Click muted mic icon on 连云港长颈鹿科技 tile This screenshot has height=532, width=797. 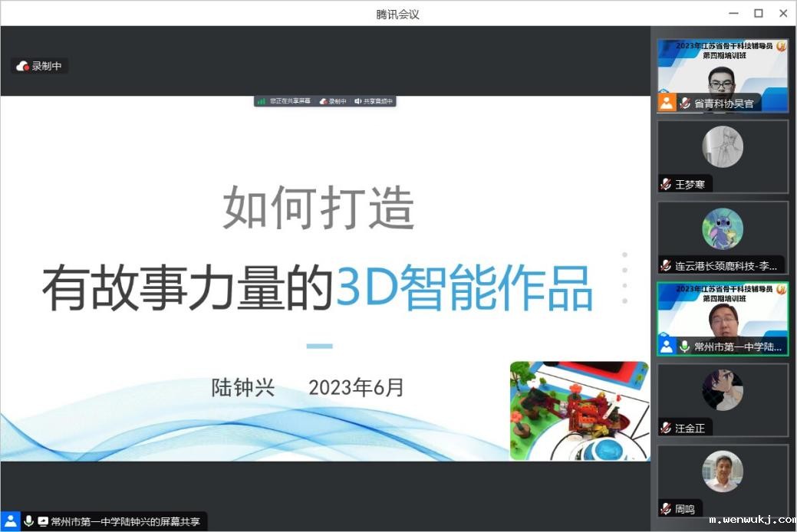pos(666,266)
